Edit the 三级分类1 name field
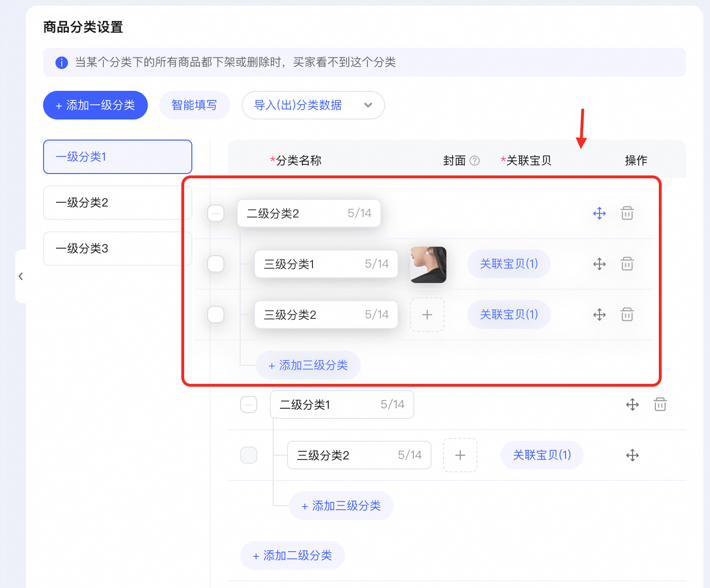Screen dimensions: 710x588 326,264
